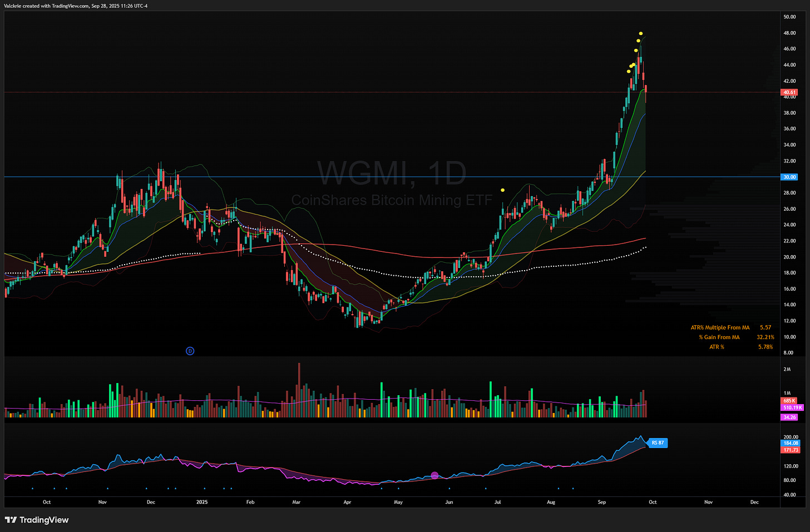The height and width of the screenshot is (532, 810).
Task: Click the red 685K volume label
Action: click(789, 400)
